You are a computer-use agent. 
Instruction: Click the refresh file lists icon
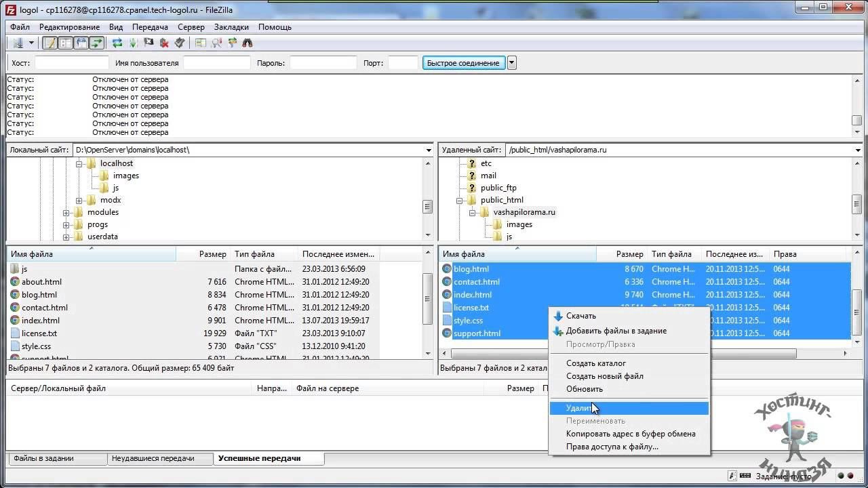pos(117,43)
